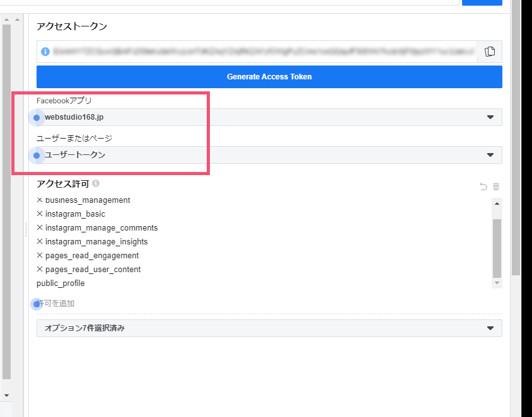Click the 許可を追加 input field
This screenshot has width=532, height=417.
[269, 304]
